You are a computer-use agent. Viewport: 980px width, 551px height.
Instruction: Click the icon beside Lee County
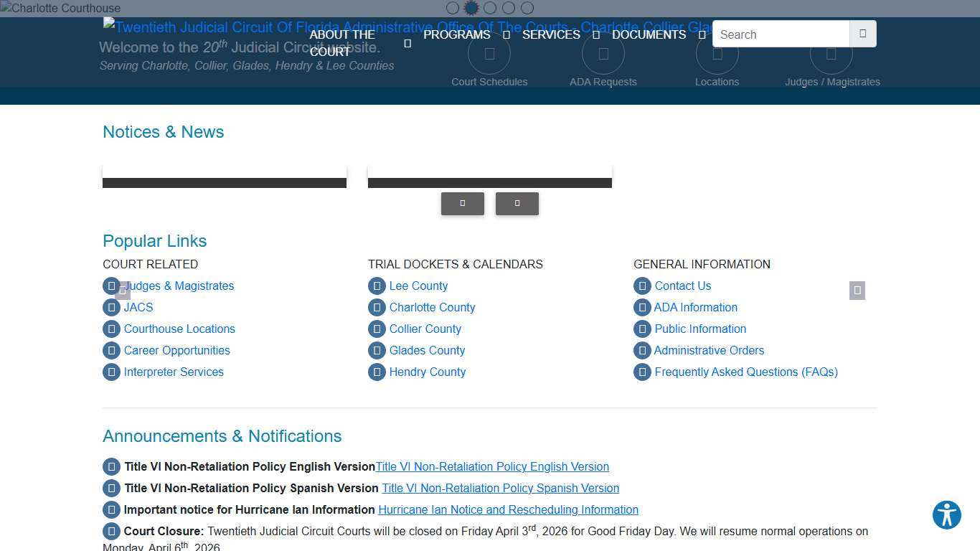click(x=377, y=286)
